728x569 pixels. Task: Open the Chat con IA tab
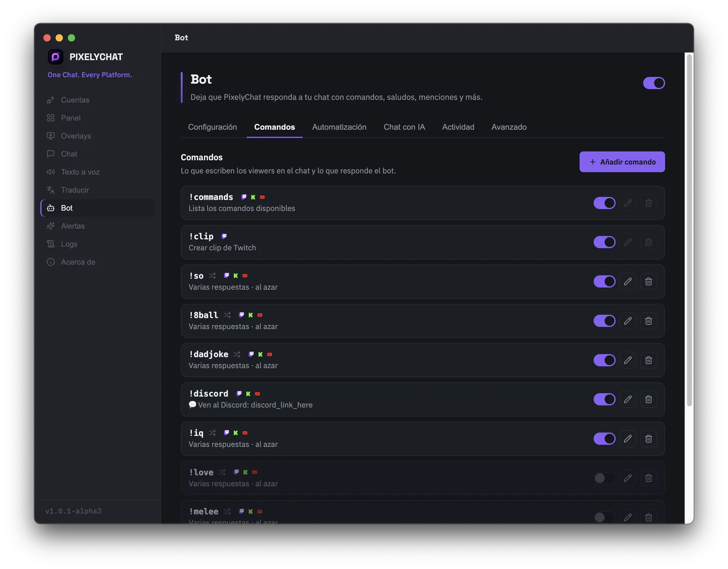(404, 127)
